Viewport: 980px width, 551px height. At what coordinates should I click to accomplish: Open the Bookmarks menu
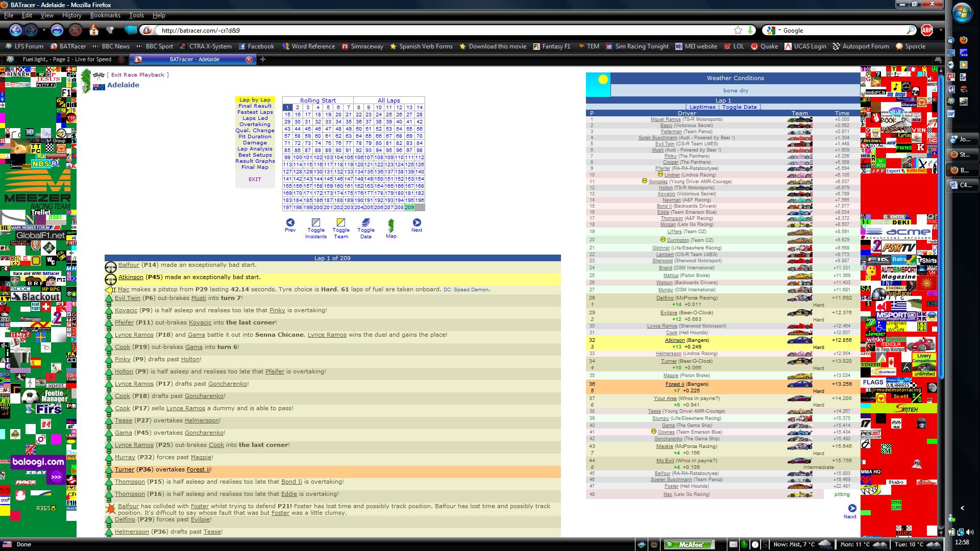[x=105, y=15]
